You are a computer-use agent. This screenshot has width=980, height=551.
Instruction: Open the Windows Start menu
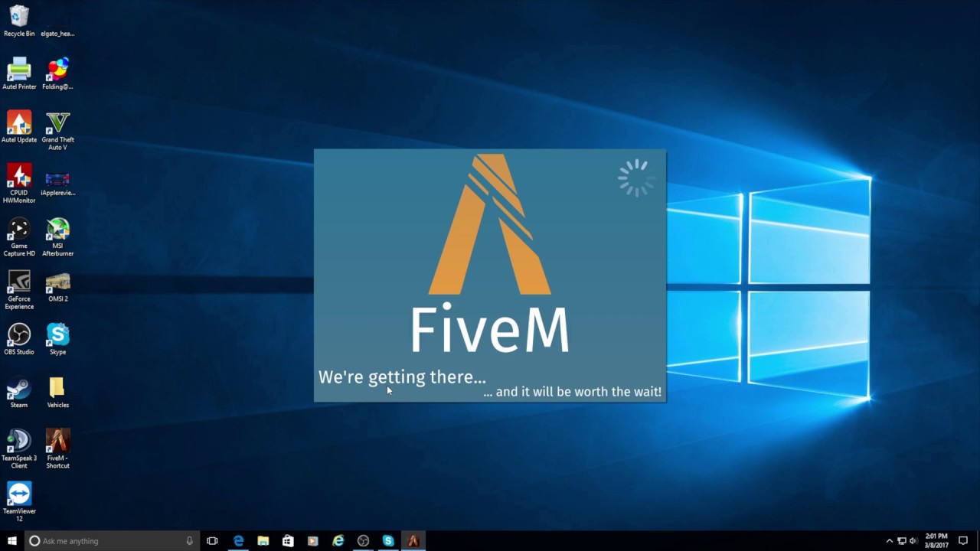(x=12, y=541)
